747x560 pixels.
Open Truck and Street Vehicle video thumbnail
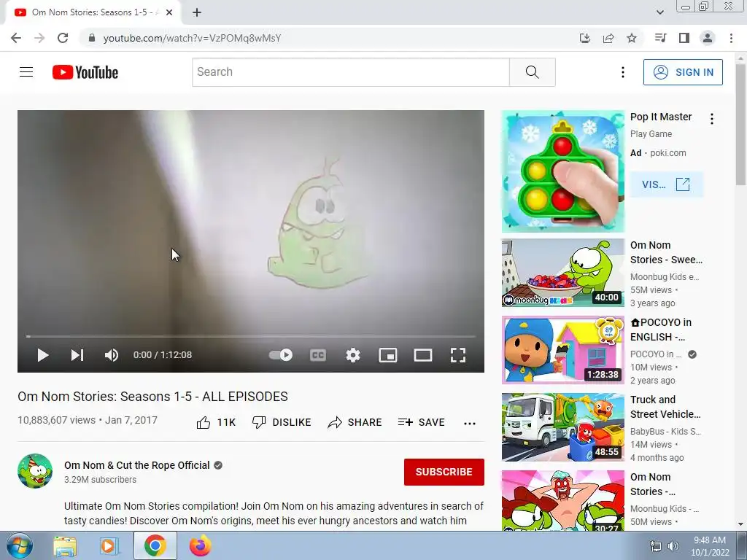point(562,427)
